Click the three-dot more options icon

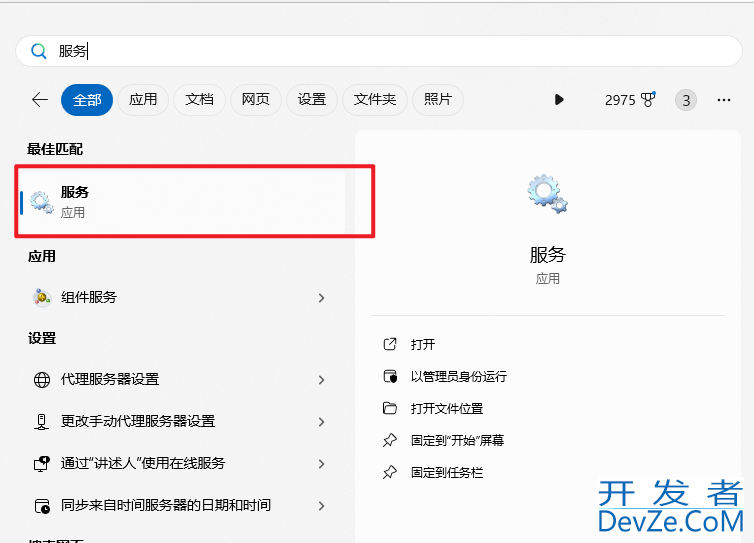[x=724, y=99]
